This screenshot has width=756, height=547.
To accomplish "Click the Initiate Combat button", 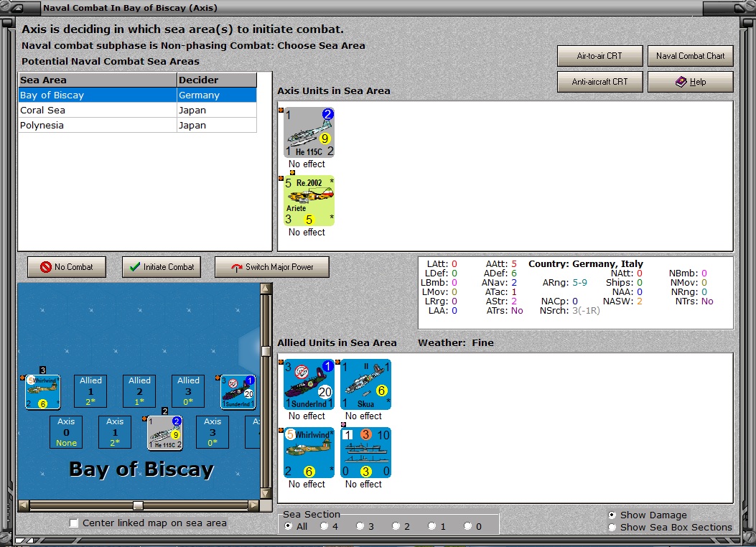I will (x=162, y=267).
